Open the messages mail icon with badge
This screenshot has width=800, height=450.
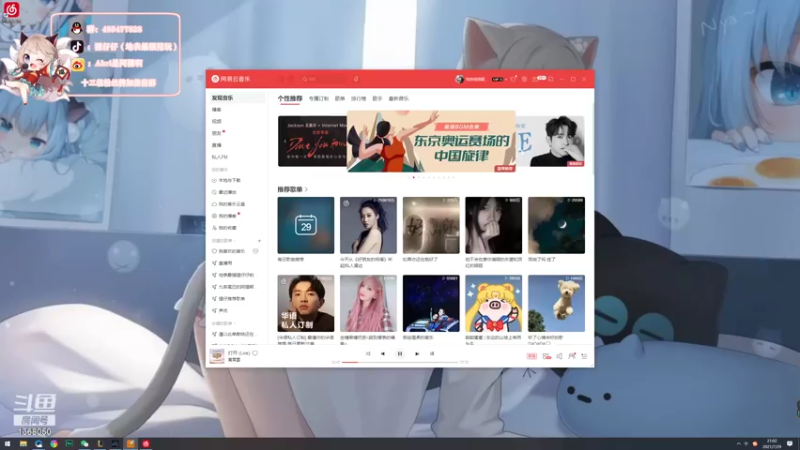538,79
